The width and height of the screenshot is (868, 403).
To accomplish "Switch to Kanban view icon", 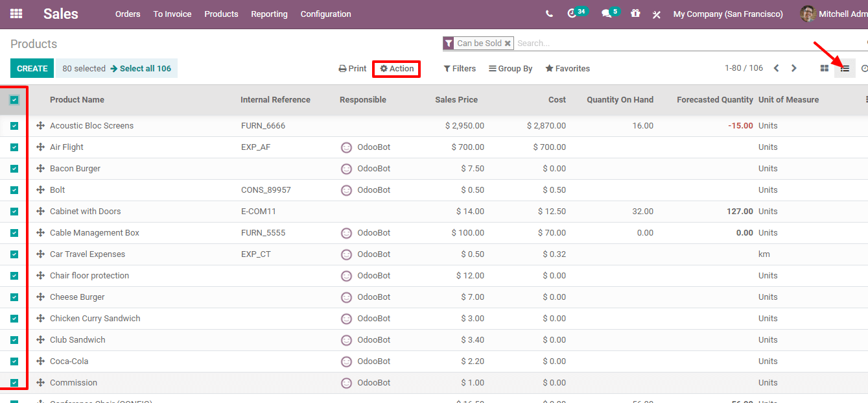I will pyautogui.click(x=825, y=68).
